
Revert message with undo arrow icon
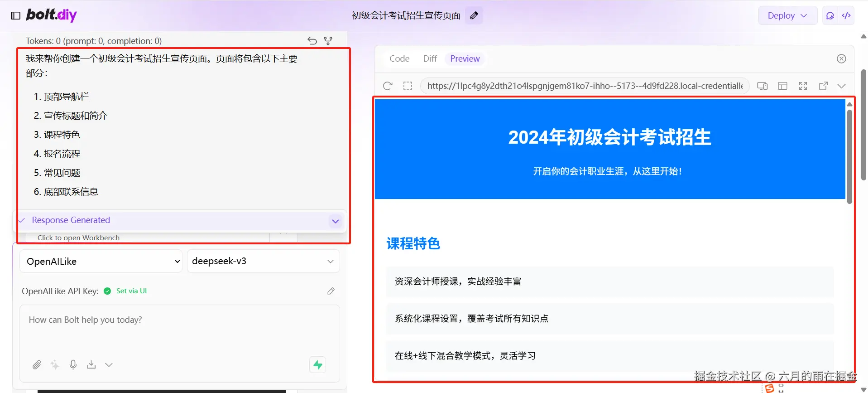(x=312, y=41)
